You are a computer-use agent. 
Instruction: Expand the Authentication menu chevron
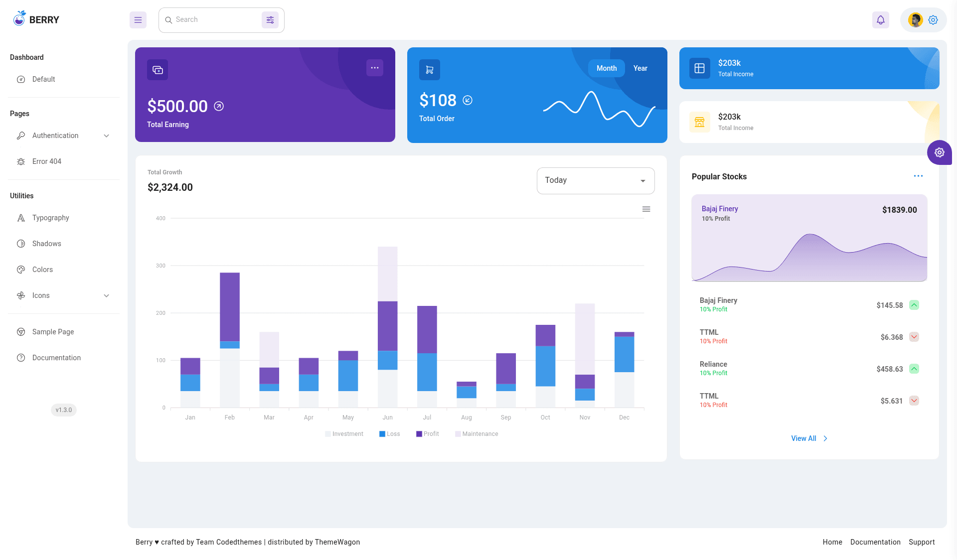point(106,136)
